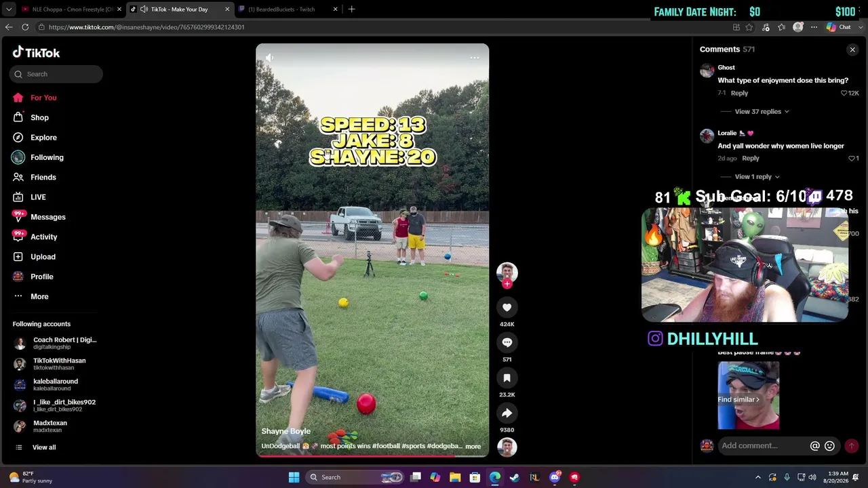Viewport: 868px width, 488px height.
Task: Bookmark the video to favorites
Action: [507, 378]
